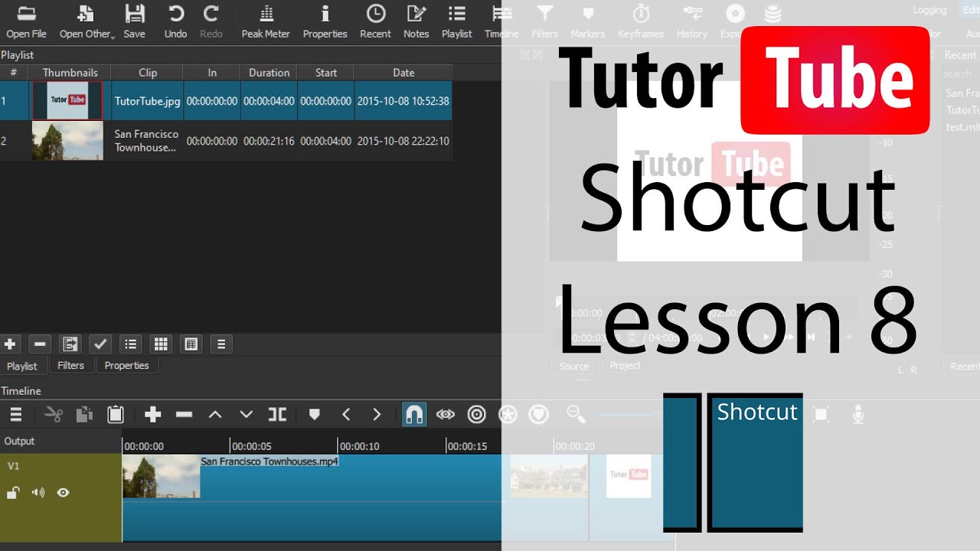Select the San Francisco Townhouses.mp4 timeline clip
Viewport: 980px width, 551px height.
(355, 497)
